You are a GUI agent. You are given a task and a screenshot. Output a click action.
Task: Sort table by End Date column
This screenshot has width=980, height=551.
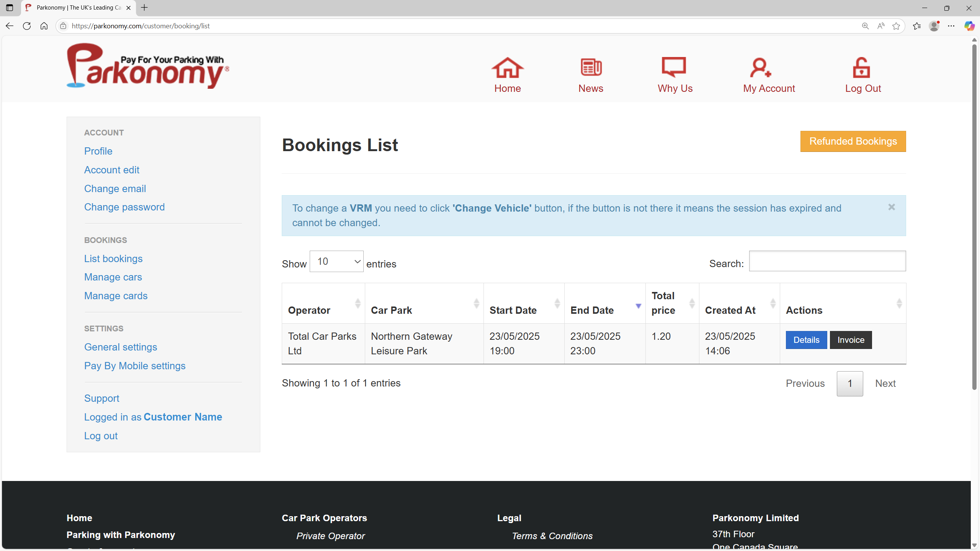[605, 303]
